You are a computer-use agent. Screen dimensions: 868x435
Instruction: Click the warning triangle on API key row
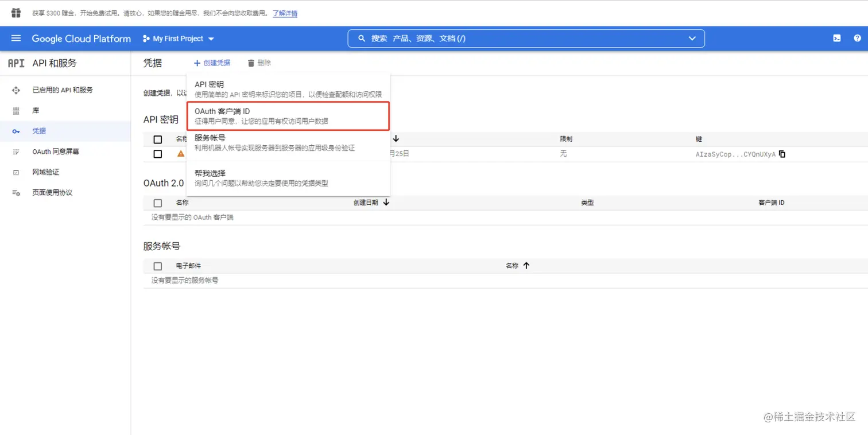(x=181, y=154)
